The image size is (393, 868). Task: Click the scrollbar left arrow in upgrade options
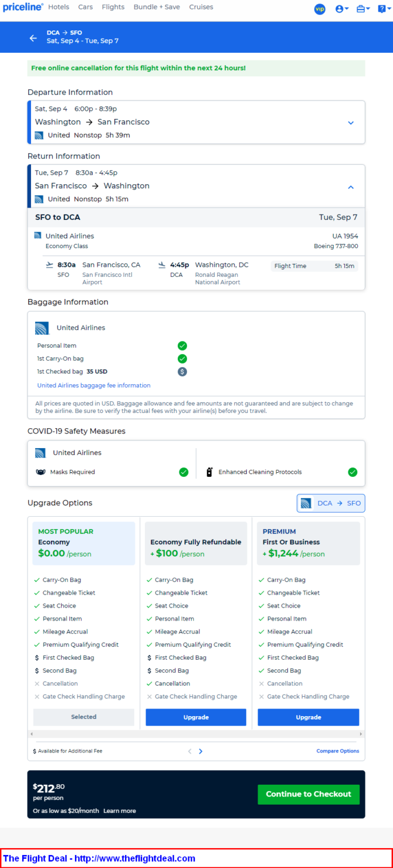pos(31,734)
